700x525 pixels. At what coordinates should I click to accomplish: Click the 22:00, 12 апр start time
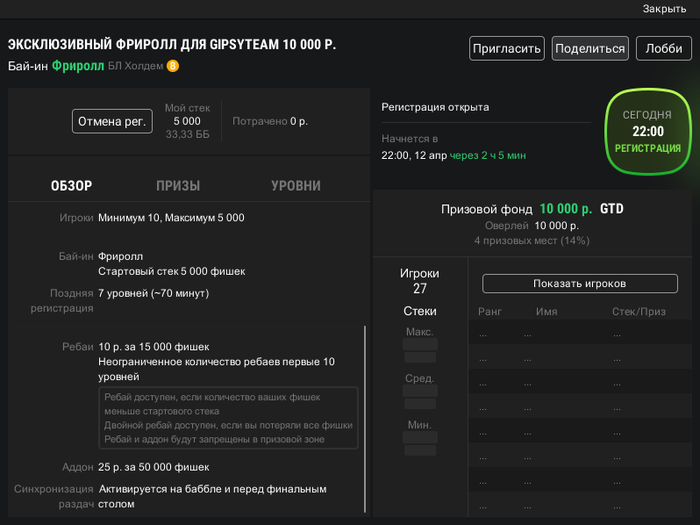(414, 155)
